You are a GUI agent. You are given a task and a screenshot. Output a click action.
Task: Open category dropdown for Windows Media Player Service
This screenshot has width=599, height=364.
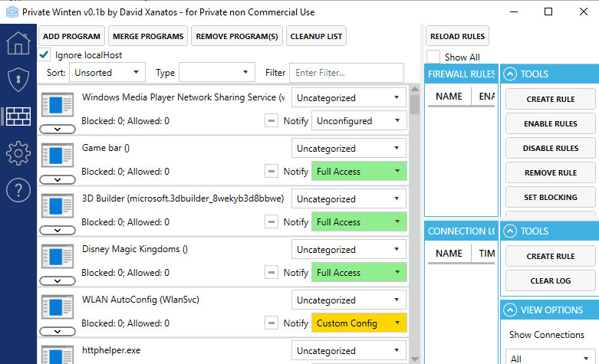pos(349,97)
